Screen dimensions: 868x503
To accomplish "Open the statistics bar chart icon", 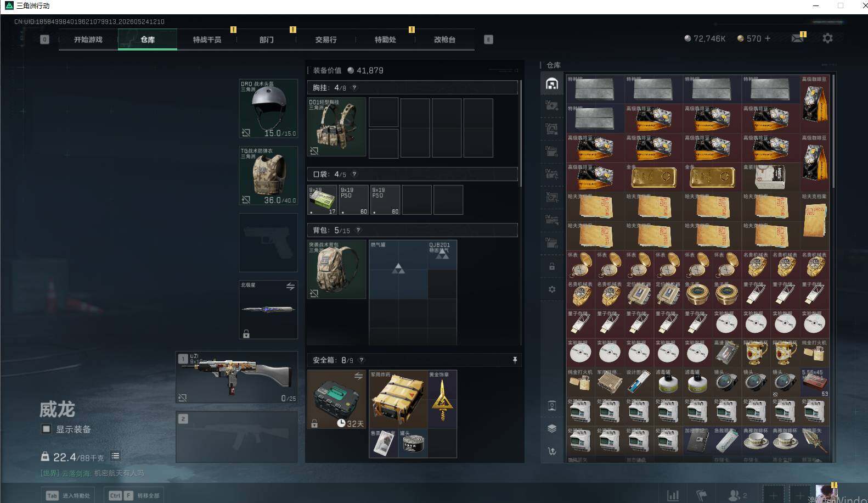I will click(673, 495).
